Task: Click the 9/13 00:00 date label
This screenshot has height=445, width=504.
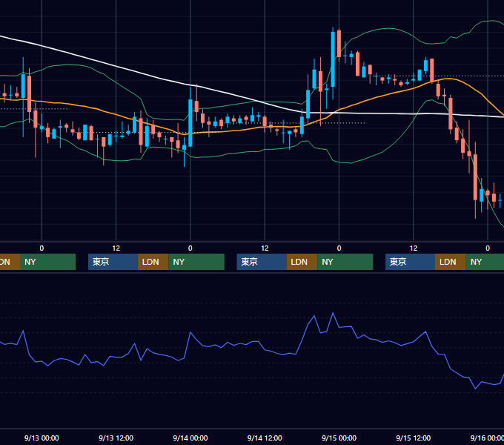Action: click(42, 438)
